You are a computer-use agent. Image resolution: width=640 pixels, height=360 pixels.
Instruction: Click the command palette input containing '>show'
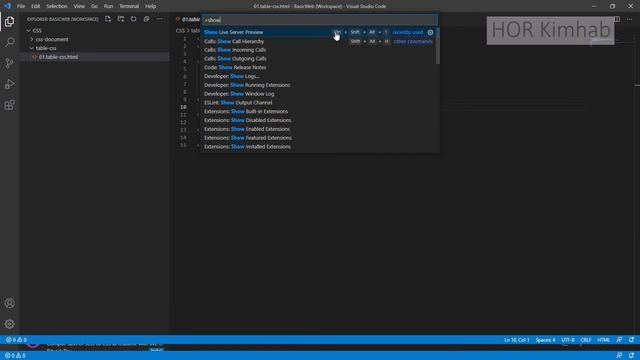pyautogui.click(x=320, y=20)
